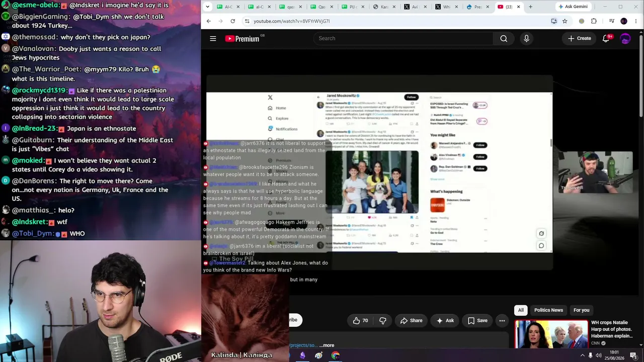Click the chat bubble icon on video
The height and width of the screenshot is (362, 644).
tap(541, 245)
